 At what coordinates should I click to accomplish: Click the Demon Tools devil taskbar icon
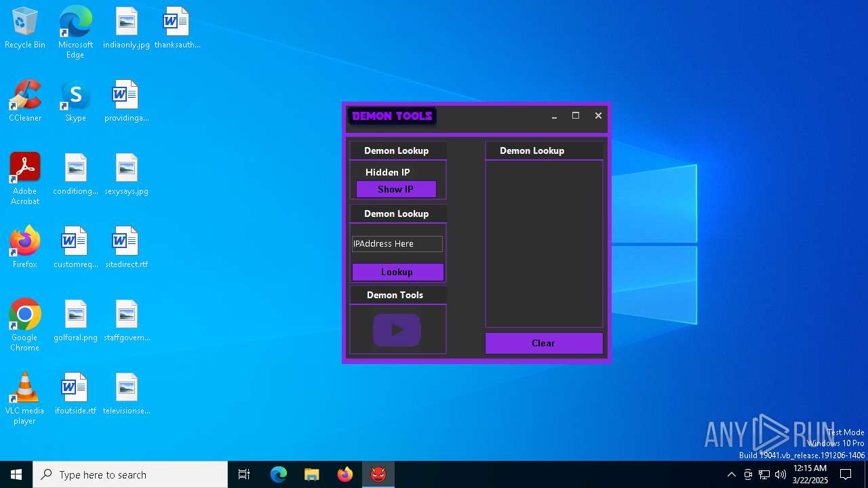[x=378, y=474]
